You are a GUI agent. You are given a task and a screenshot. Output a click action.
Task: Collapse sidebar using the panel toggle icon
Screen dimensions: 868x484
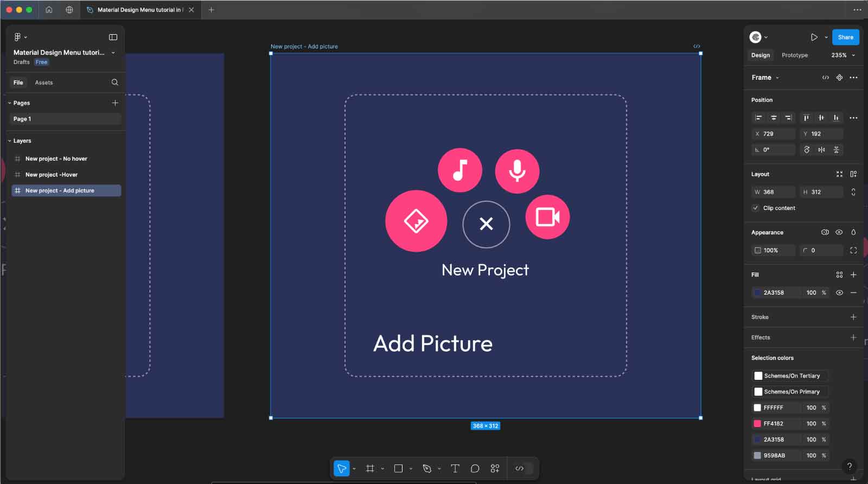point(113,37)
